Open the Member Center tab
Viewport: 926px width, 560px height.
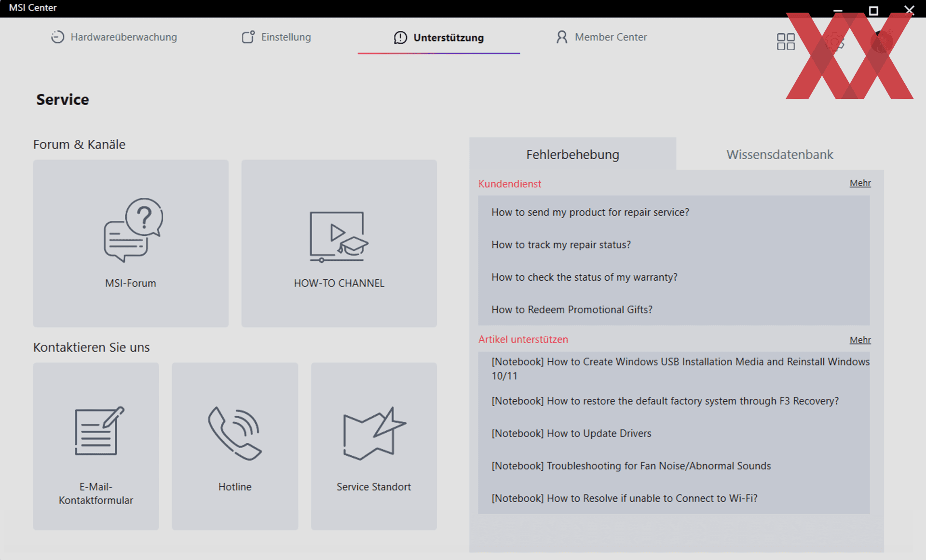[601, 37]
